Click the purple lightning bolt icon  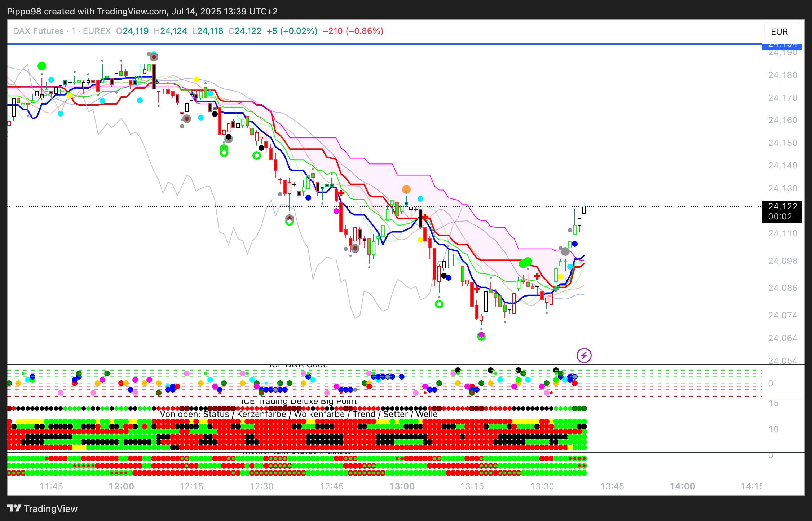tap(584, 355)
